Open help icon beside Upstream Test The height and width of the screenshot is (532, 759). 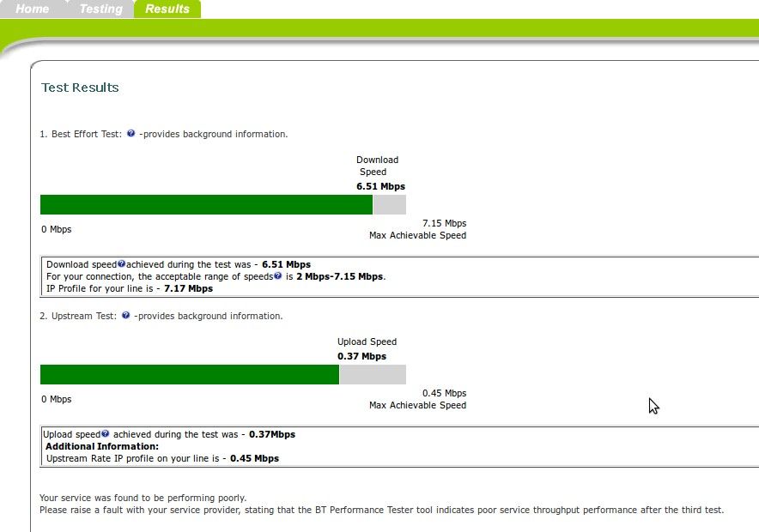pyautogui.click(x=125, y=316)
